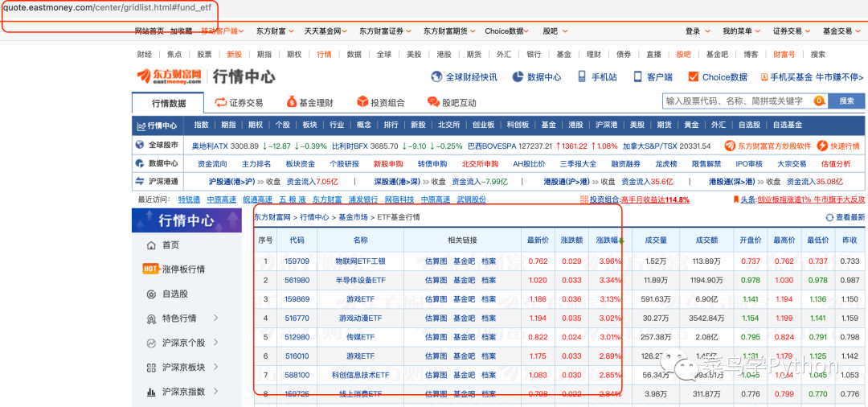Image resolution: width=868 pixels, height=407 pixels.
Task: Click the stock search input field
Action: [736, 101]
